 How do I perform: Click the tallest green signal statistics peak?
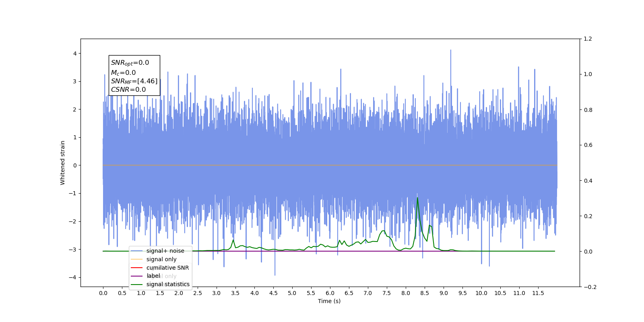point(417,198)
